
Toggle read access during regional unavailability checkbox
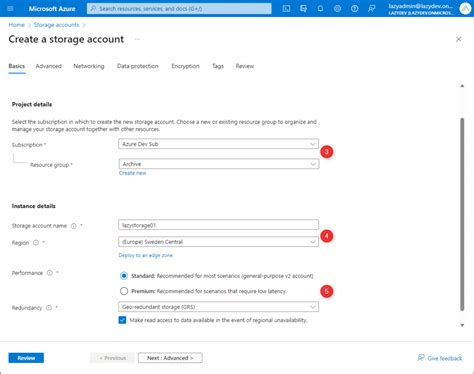pos(122,320)
